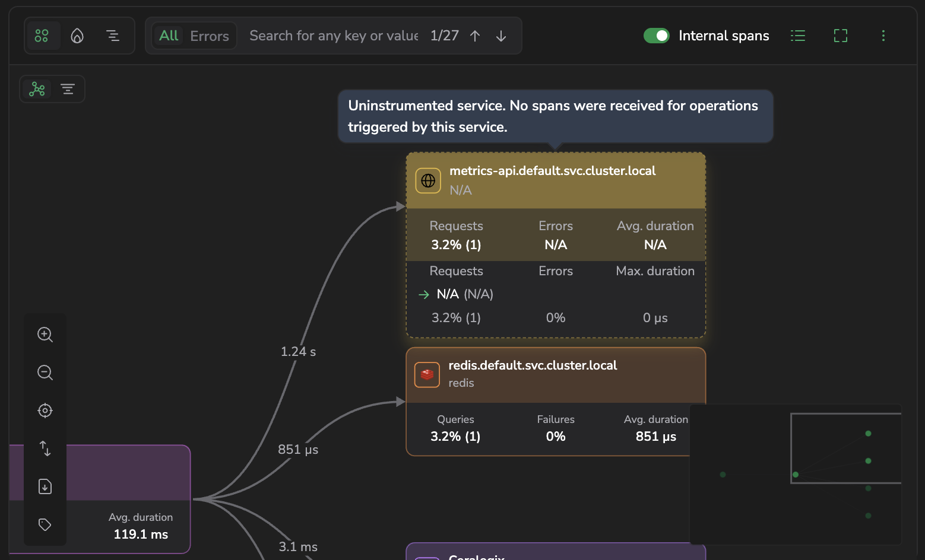Open the Gantt timeline view
Image resolution: width=925 pixels, height=560 pixels.
pos(113,36)
